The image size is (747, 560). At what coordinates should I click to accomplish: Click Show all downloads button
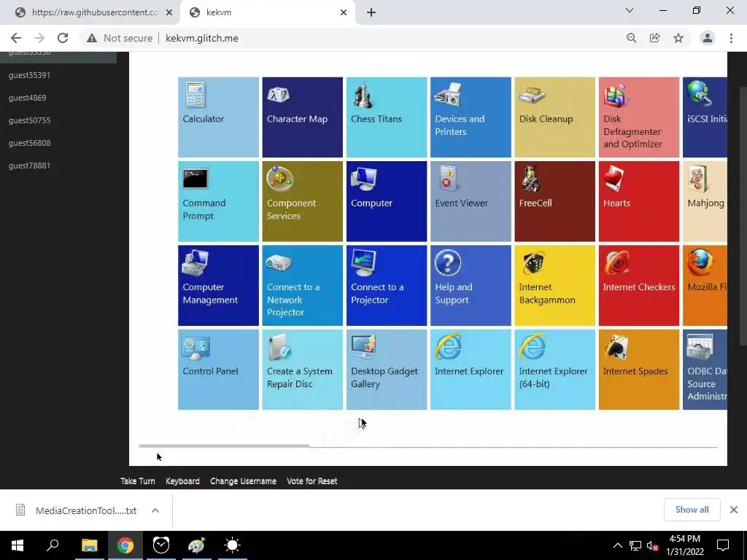coord(692,510)
